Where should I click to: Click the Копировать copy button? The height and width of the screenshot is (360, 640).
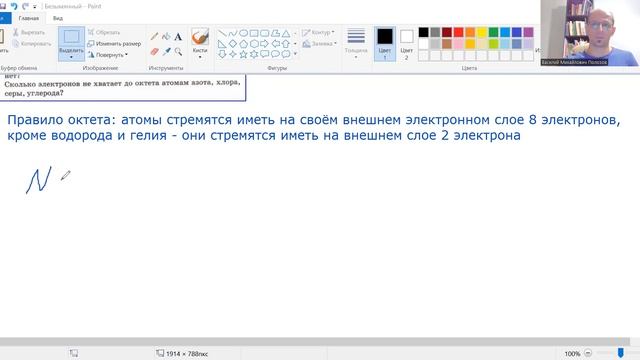pyautogui.click(x=32, y=43)
